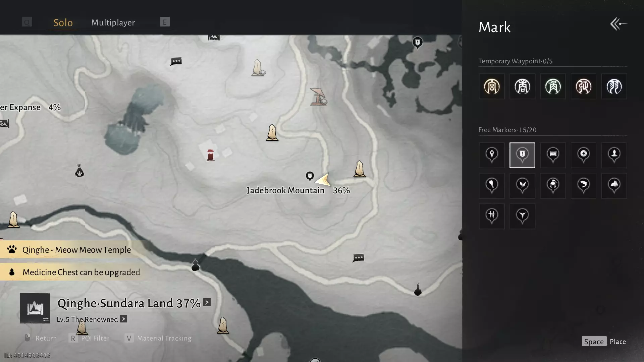The image size is (644, 362).
Task: Select the treasure chest free marker
Action: pos(553,155)
